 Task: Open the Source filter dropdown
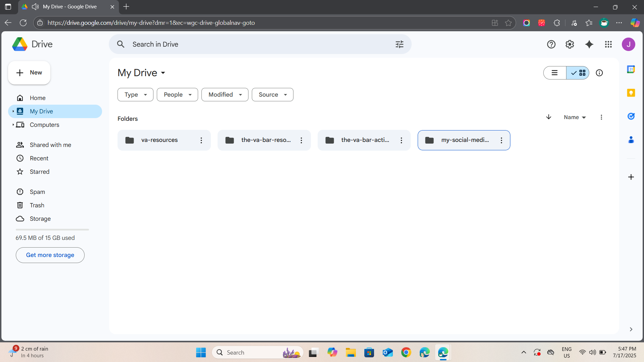[x=273, y=95]
